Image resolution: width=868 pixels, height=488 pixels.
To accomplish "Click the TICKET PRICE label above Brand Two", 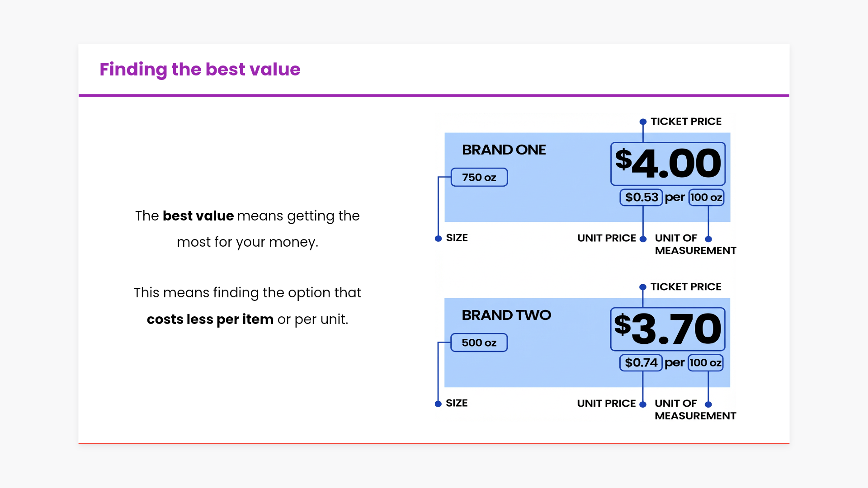I will tap(686, 287).
